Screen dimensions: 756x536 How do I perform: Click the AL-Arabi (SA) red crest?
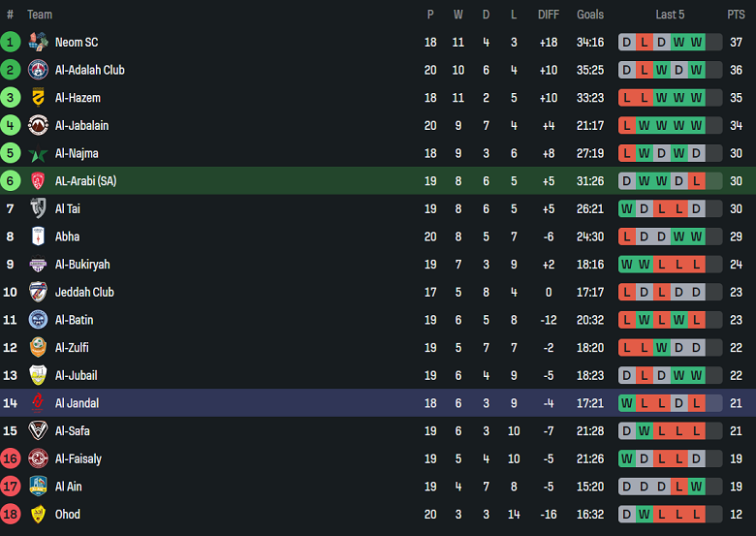pyautogui.click(x=38, y=181)
